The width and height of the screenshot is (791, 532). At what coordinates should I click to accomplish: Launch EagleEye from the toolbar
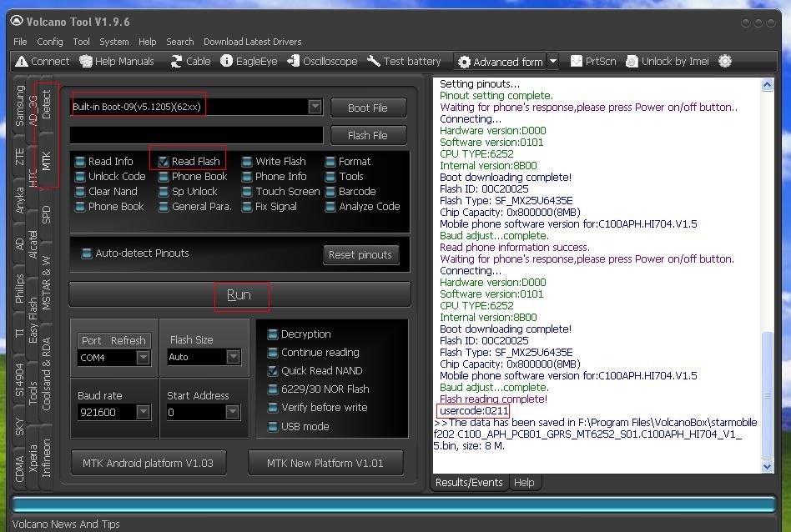(249, 62)
